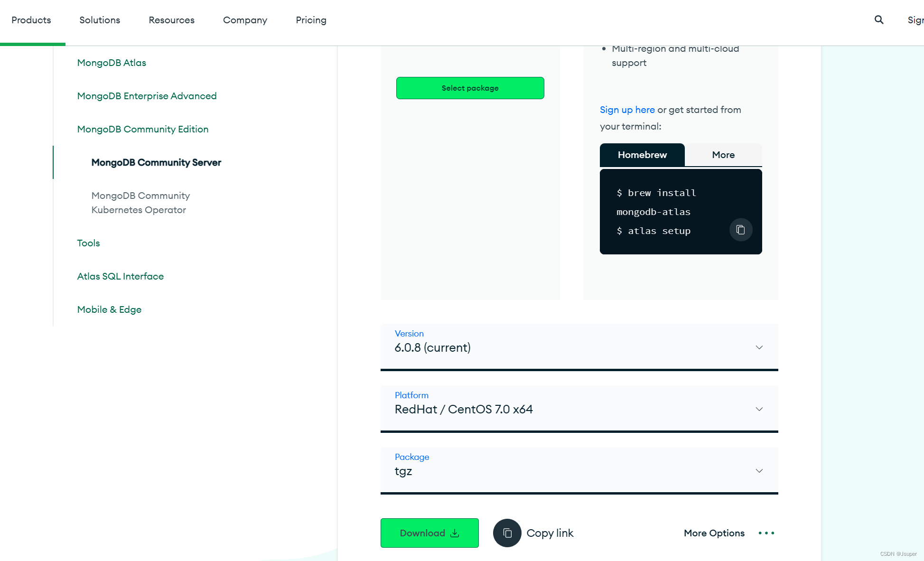Click the circular Copy link icon

tap(507, 533)
